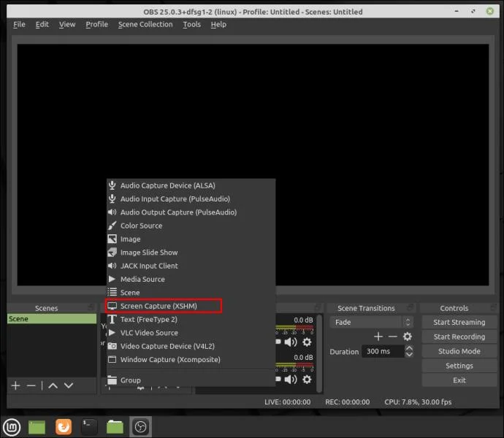
Task: Choose Window Capture (Xcomposite) source
Action: [170, 360]
